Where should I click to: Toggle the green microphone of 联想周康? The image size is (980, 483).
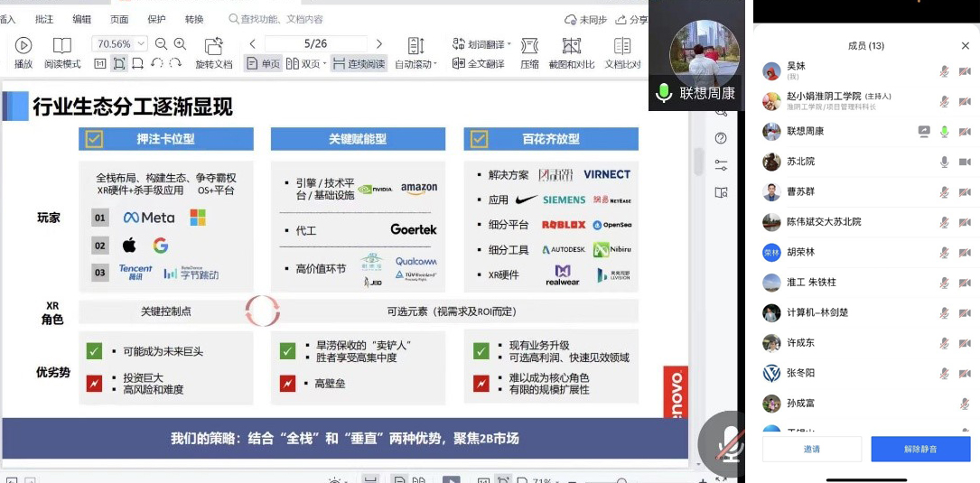click(945, 131)
